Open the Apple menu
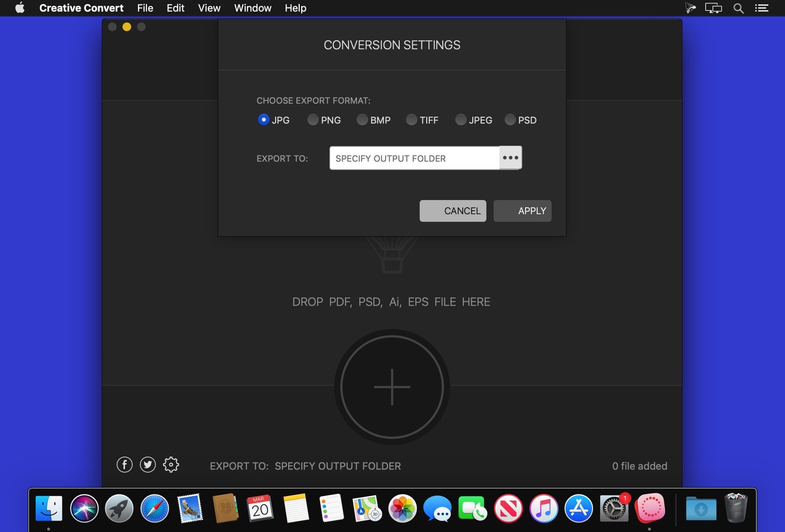The width and height of the screenshot is (785, 532). 20,8
